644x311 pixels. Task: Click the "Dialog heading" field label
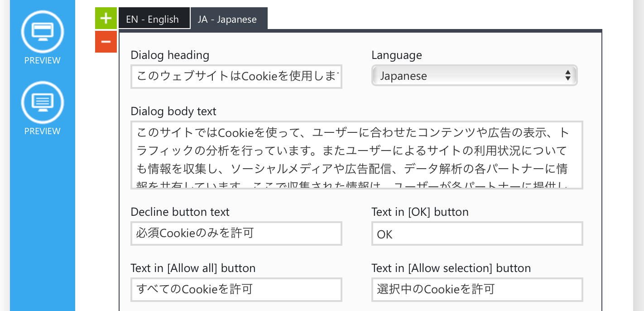click(x=170, y=55)
